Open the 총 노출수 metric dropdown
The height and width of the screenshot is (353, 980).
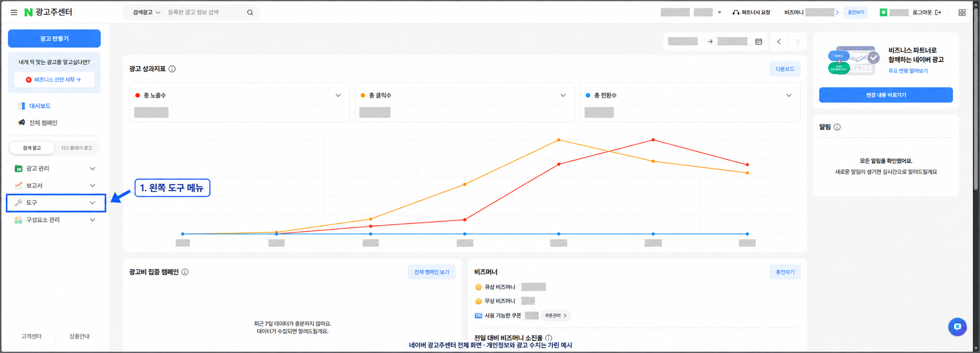point(338,96)
